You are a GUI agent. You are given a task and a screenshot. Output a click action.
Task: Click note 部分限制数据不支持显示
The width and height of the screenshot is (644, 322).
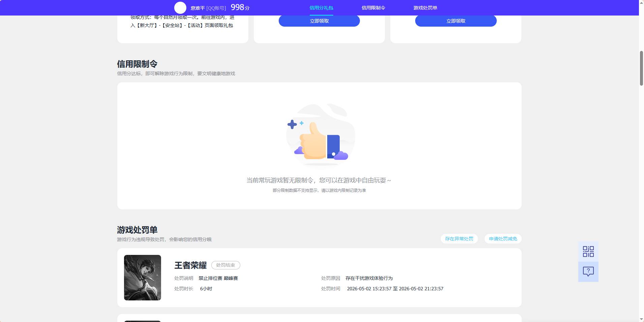coord(319,191)
